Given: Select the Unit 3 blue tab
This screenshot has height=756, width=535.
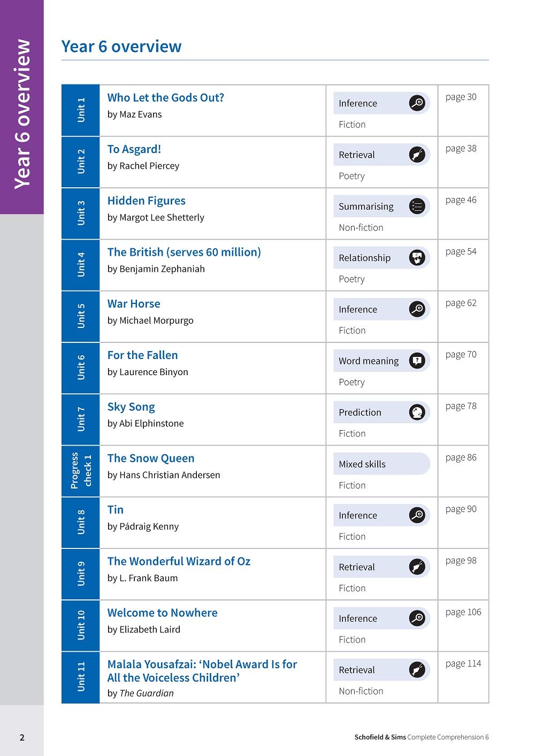Looking at the screenshot, I should [81, 213].
